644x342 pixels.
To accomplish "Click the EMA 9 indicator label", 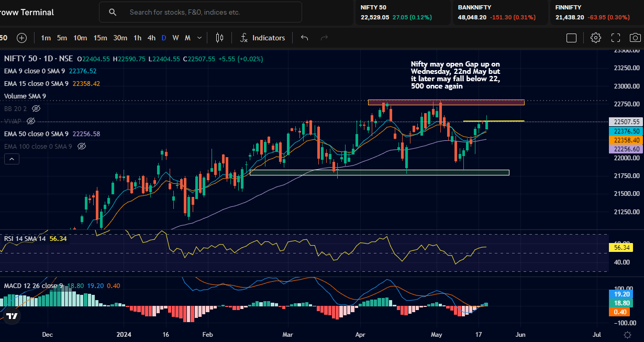I will click(x=35, y=71).
